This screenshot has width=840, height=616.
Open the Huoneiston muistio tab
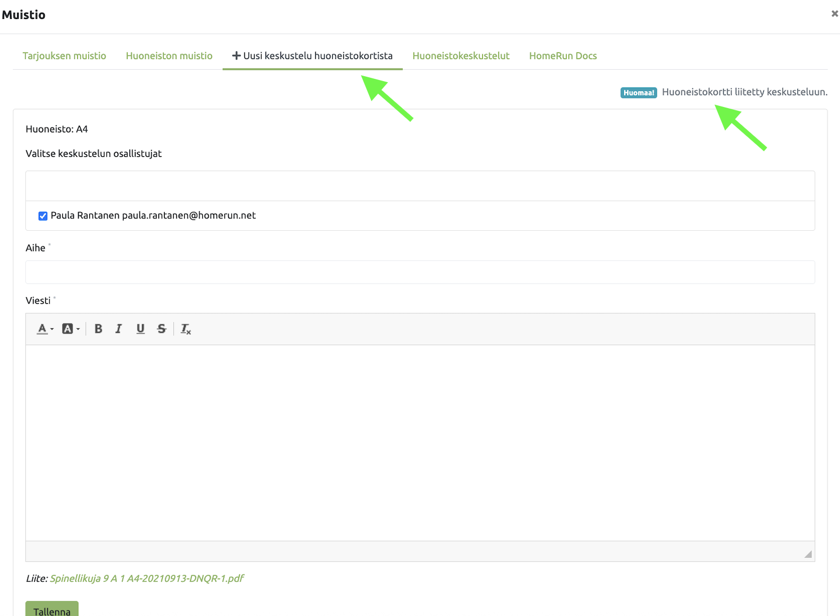coord(169,56)
